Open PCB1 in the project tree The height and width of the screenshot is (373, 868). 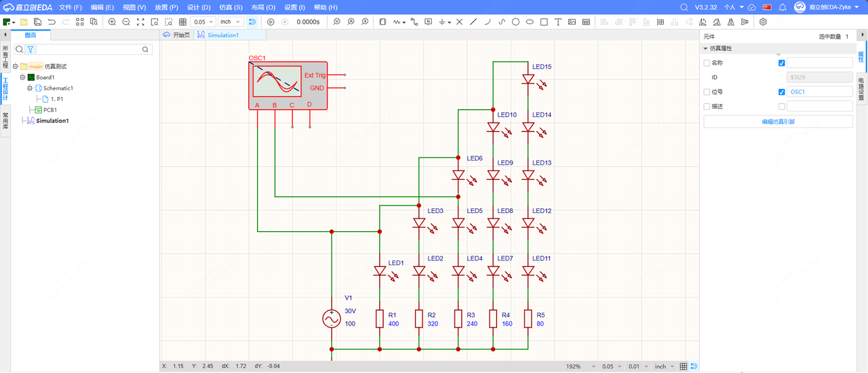[50, 110]
